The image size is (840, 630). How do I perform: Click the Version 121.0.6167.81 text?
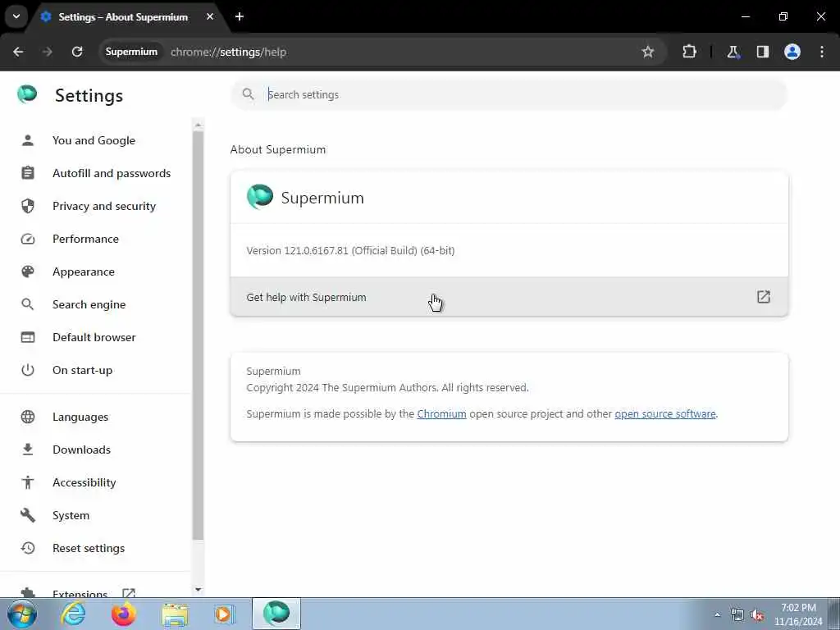tap(350, 251)
